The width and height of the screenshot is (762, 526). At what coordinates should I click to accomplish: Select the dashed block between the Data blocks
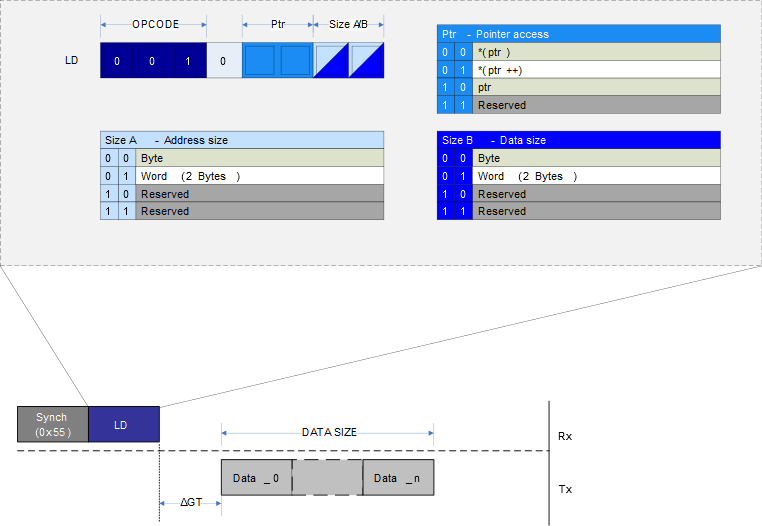tap(327, 478)
